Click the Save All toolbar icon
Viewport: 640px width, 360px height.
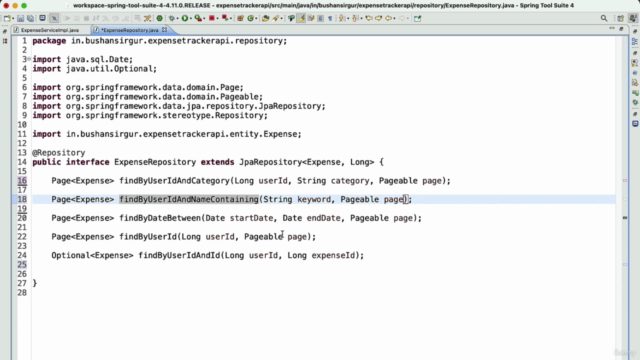point(30,18)
